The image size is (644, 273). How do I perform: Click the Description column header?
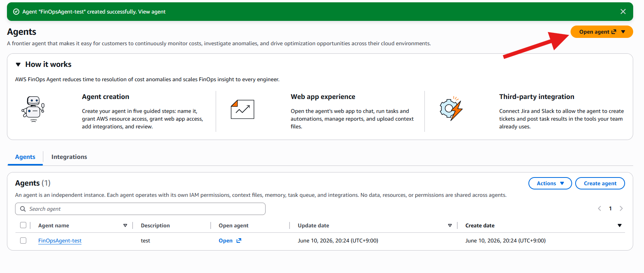coord(155,225)
